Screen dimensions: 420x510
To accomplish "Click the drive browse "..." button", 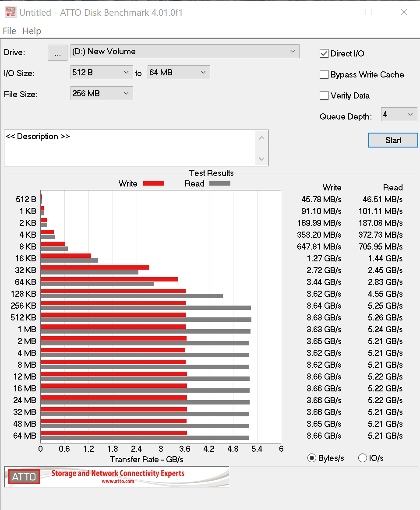I will click(57, 53).
